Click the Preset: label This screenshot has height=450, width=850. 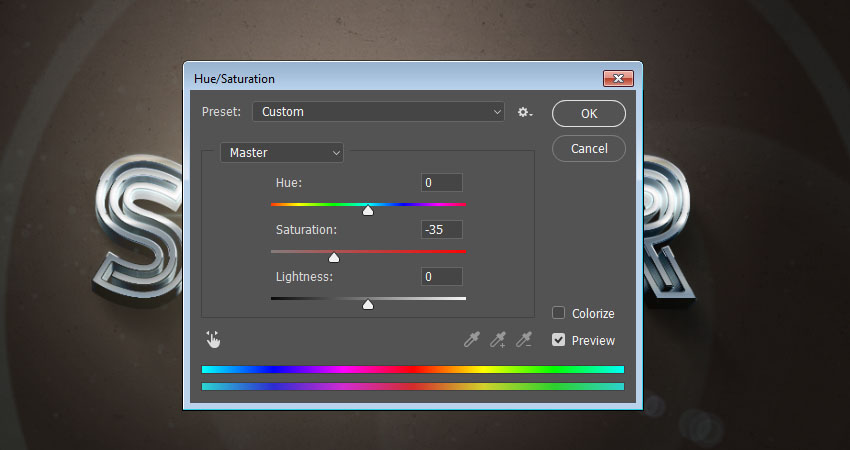click(221, 112)
